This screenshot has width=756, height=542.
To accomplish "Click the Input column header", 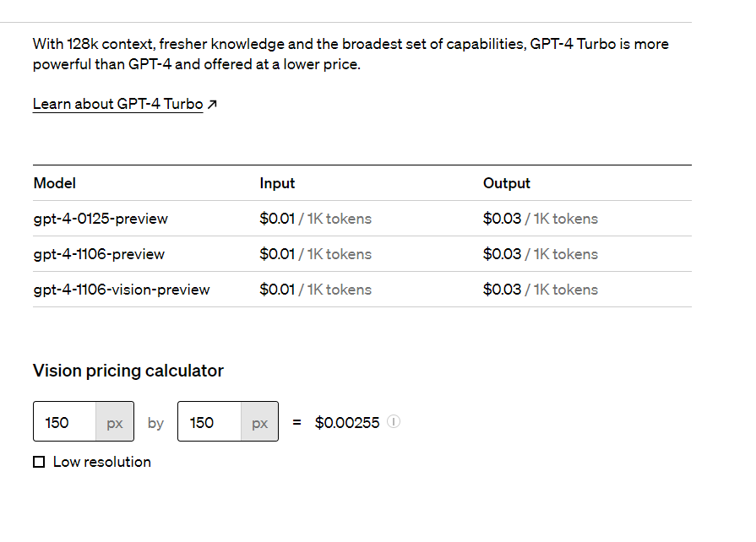I will click(x=277, y=183).
